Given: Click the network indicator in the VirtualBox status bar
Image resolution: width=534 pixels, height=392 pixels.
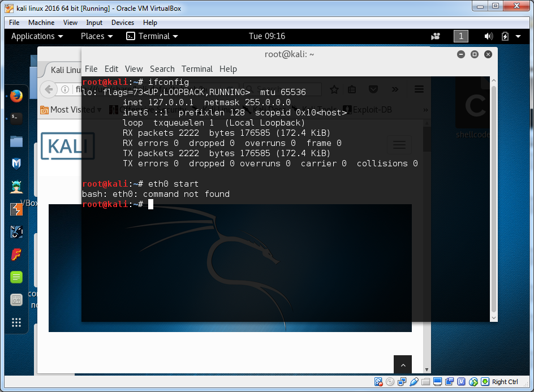Looking at the screenshot, I should (402, 382).
